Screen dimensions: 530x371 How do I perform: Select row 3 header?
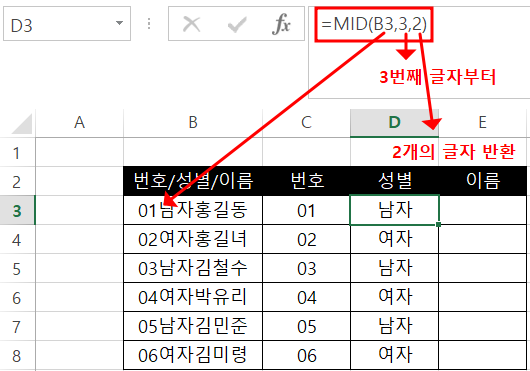17,211
